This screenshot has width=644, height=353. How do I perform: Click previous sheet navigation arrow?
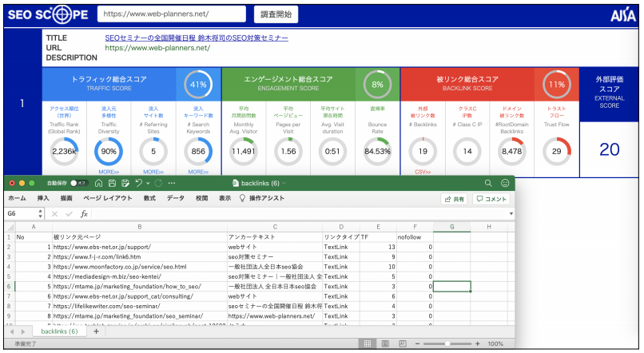point(12,331)
